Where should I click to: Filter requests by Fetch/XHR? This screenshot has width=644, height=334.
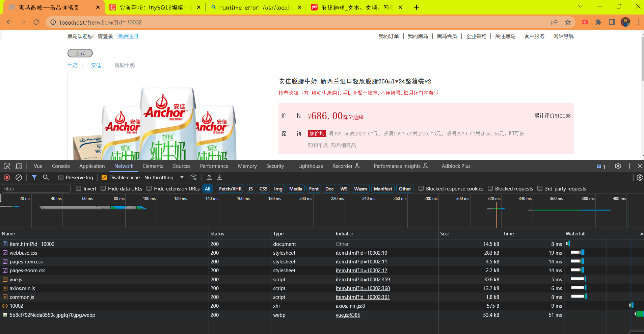click(230, 189)
